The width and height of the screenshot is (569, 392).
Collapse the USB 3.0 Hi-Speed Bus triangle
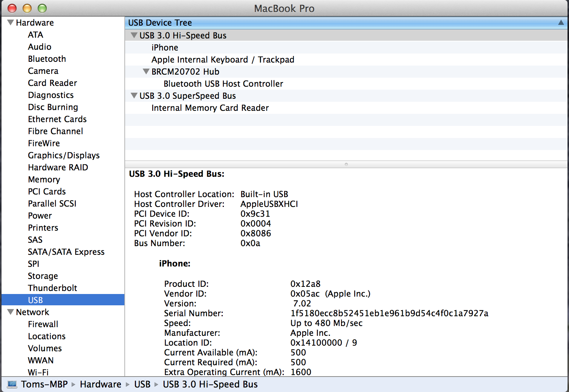point(134,35)
